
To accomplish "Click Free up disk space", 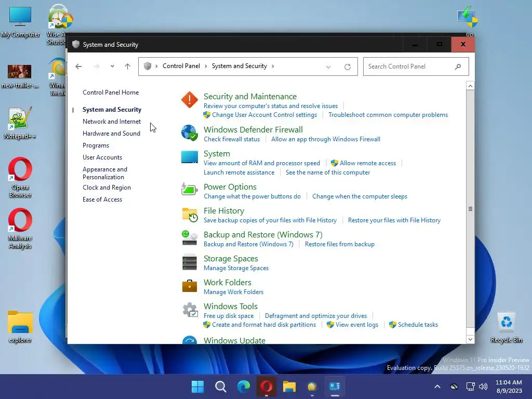I will 229,316.
